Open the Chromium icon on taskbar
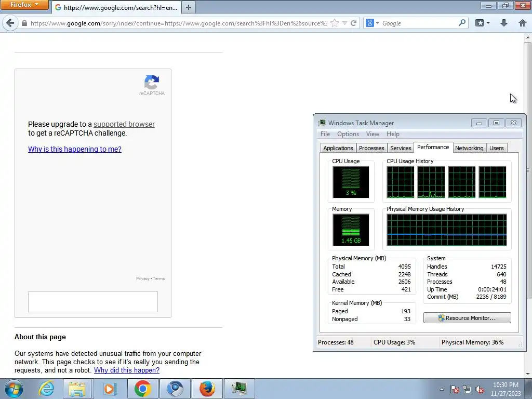532x399 pixels. pos(175,389)
